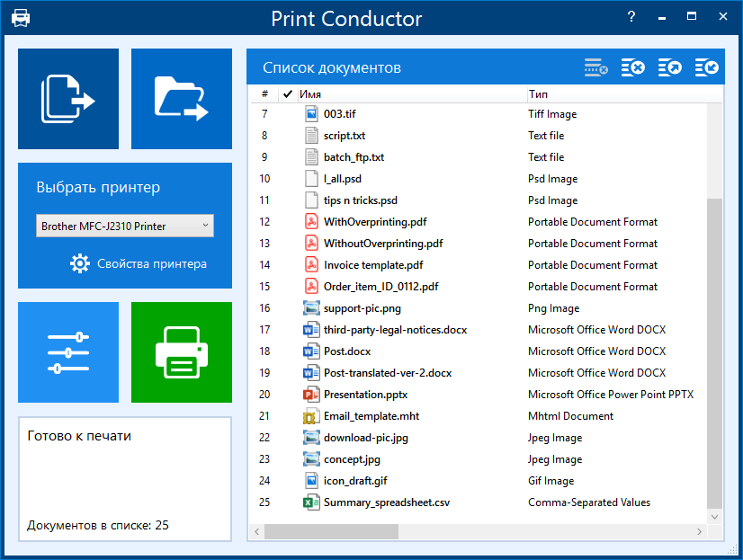The width and height of the screenshot is (743, 560).
Task: Click the vertical scrollbar thumb
Action: pyautogui.click(x=714, y=352)
